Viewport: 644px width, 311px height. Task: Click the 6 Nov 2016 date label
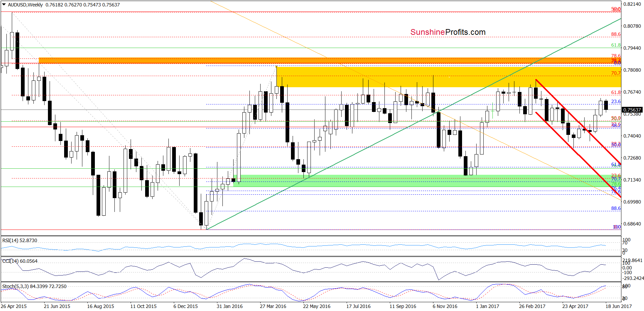(445, 306)
